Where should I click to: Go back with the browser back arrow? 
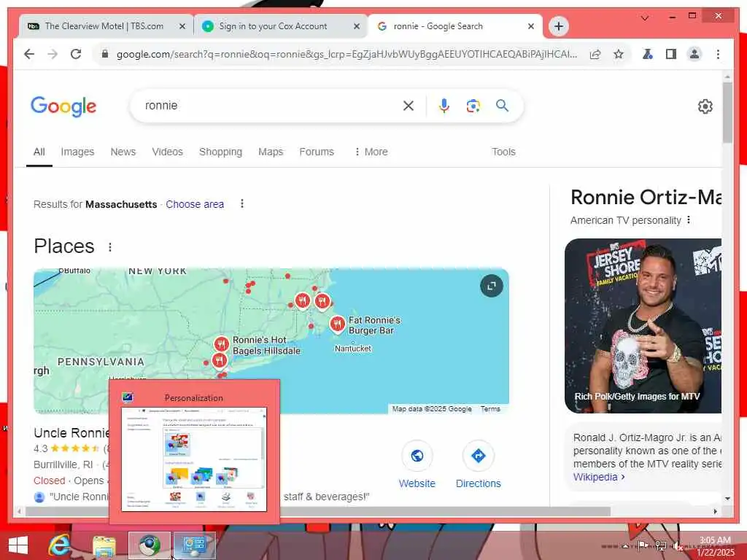(x=29, y=54)
